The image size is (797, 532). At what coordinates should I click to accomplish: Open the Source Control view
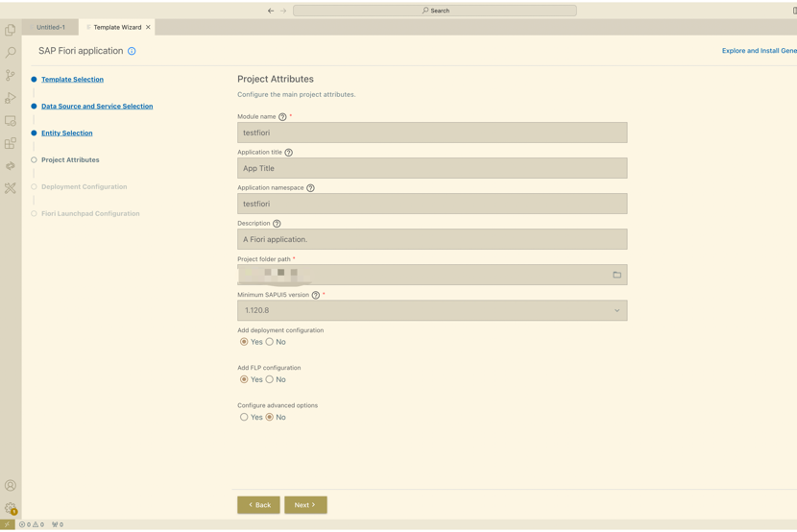pos(11,75)
